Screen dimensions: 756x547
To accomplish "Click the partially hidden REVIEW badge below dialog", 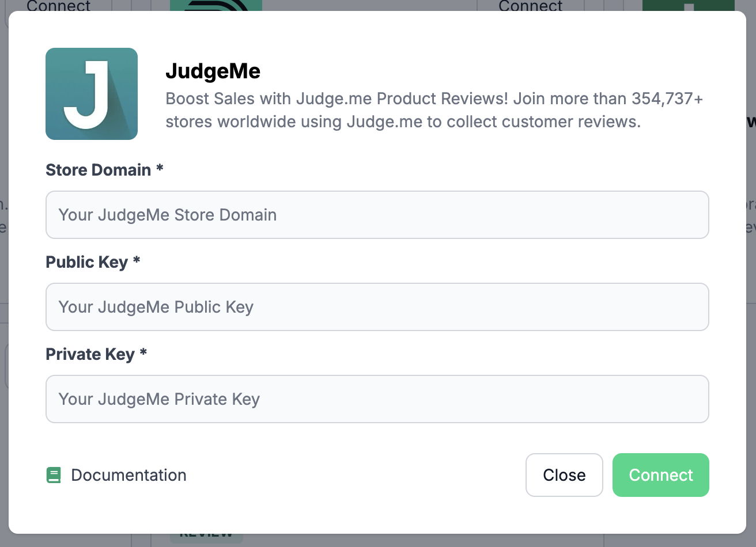I will 206,537.
